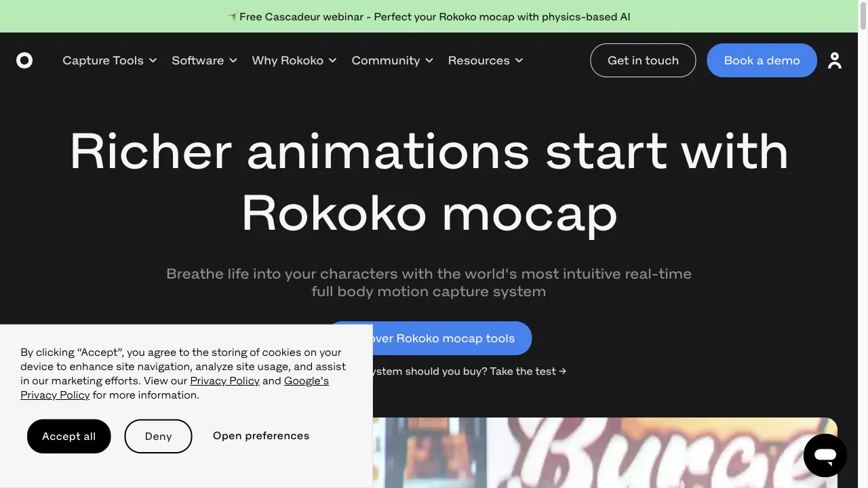Viewport: 868px width, 488px height.
Task: Deny cookies
Action: coord(158,436)
